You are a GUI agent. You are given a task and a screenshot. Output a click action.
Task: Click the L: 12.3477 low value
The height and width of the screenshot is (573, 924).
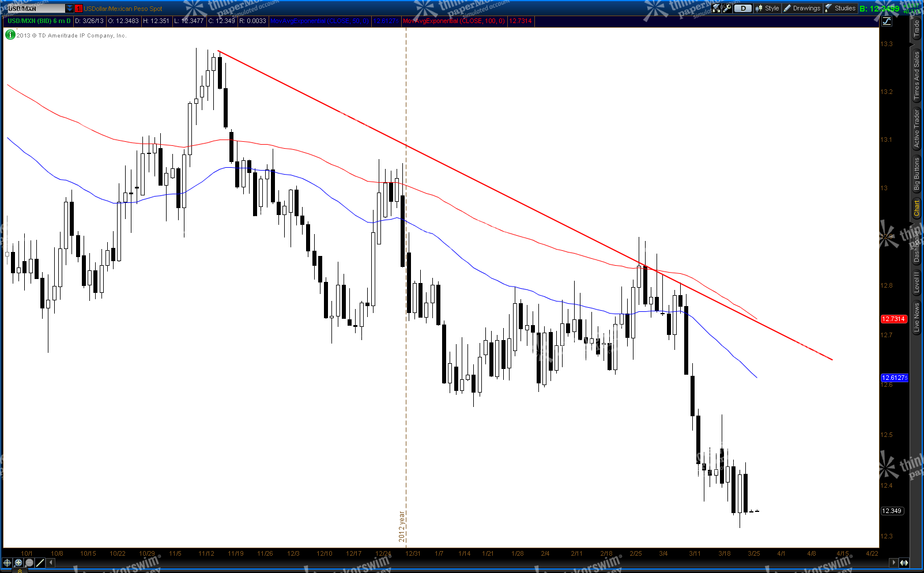[x=188, y=21]
